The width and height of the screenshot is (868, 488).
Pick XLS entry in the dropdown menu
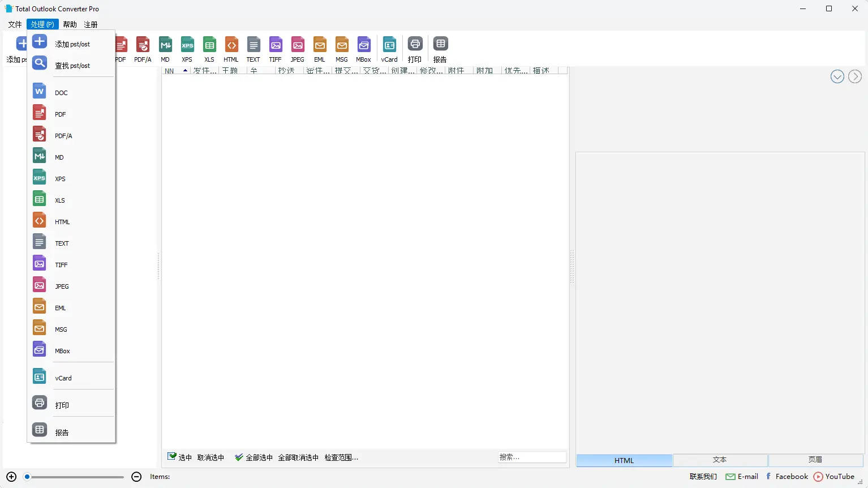pyautogui.click(x=71, y=200)
